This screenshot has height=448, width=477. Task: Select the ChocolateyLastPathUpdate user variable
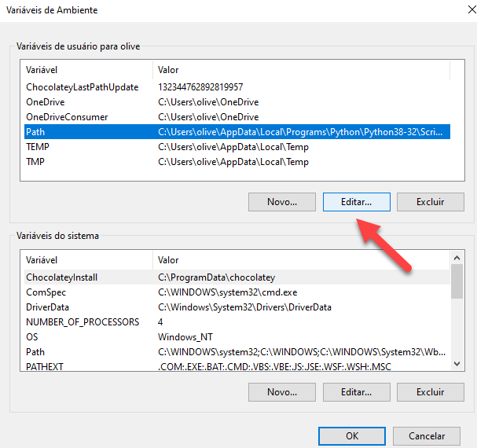237,87
